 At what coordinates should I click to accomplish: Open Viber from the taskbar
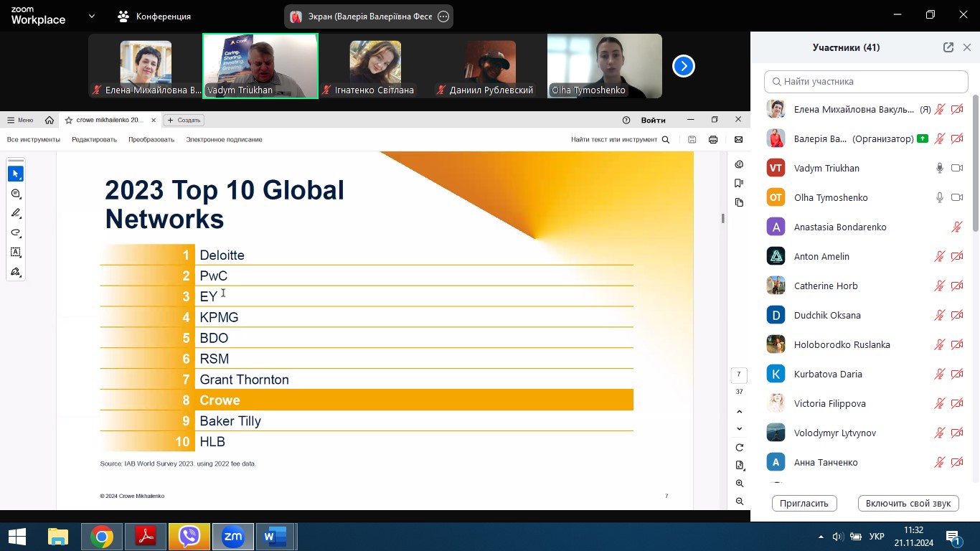pos(189,537)
